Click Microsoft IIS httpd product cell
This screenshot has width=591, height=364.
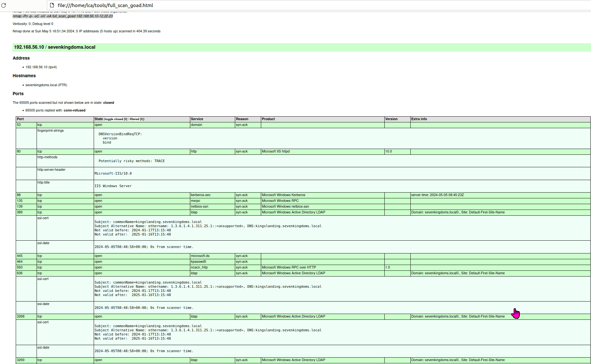(x=322, y=152)
